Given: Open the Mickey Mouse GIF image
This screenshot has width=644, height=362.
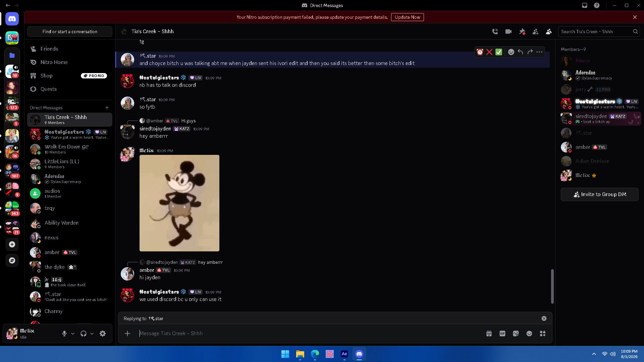Looking at the screenshot, I should pos(179,203).
